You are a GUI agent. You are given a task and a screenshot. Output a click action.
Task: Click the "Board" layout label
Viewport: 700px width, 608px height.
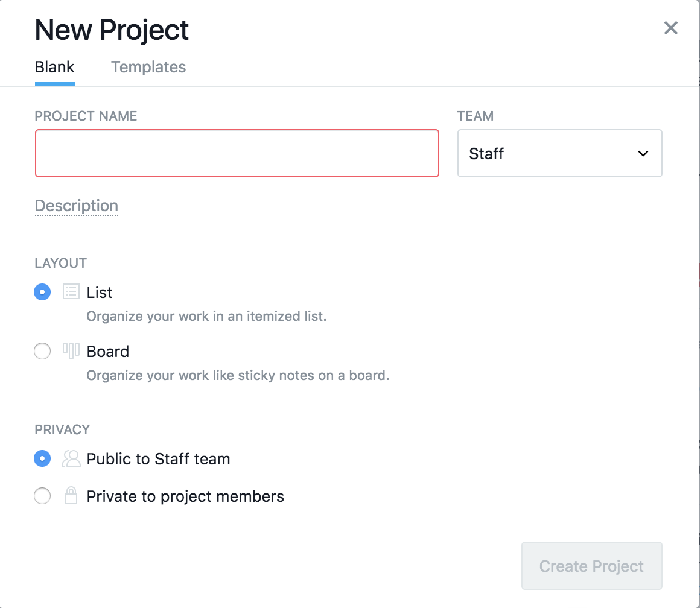coord(108,352)
